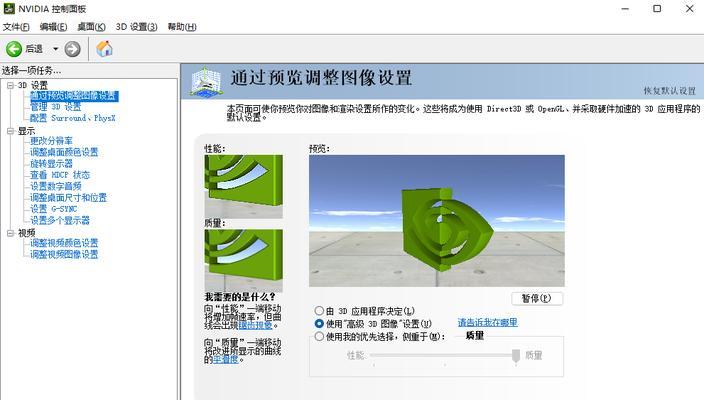Open back history dropdown arrow beside 后退
The image size is (704, 400).
(x=56, y=48)
